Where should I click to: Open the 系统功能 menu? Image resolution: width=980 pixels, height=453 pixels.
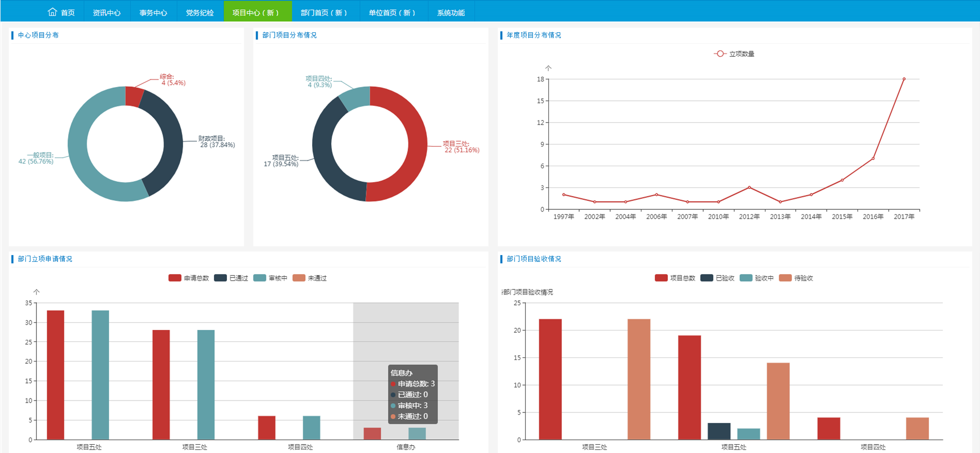click(x=451, y=12)
